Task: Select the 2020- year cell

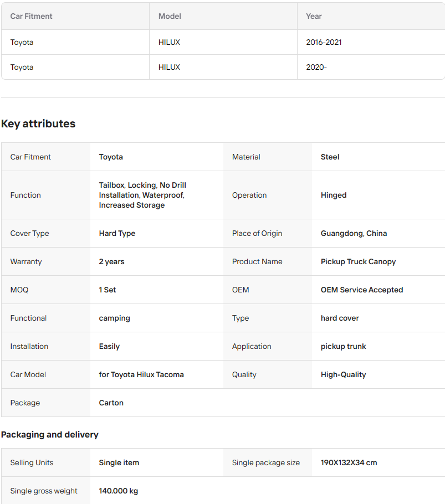Action: [316, 67]
